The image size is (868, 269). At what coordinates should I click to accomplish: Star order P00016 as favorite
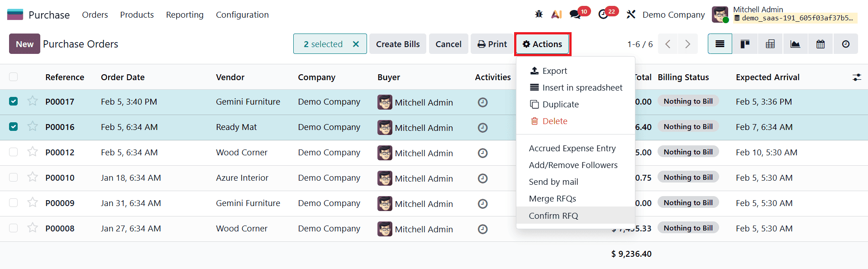pos(32,126)
